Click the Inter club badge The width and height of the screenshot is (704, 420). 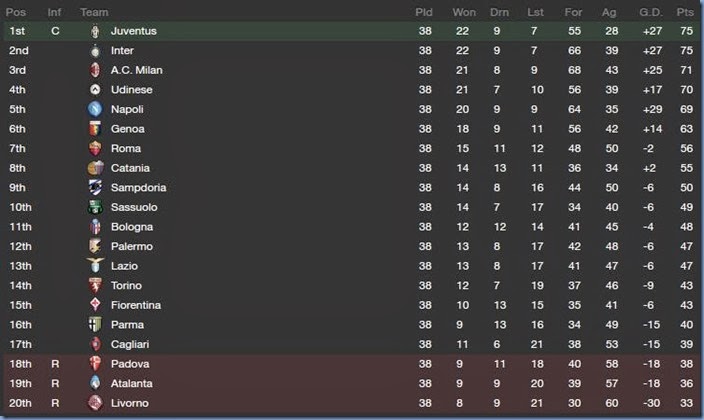95,51
